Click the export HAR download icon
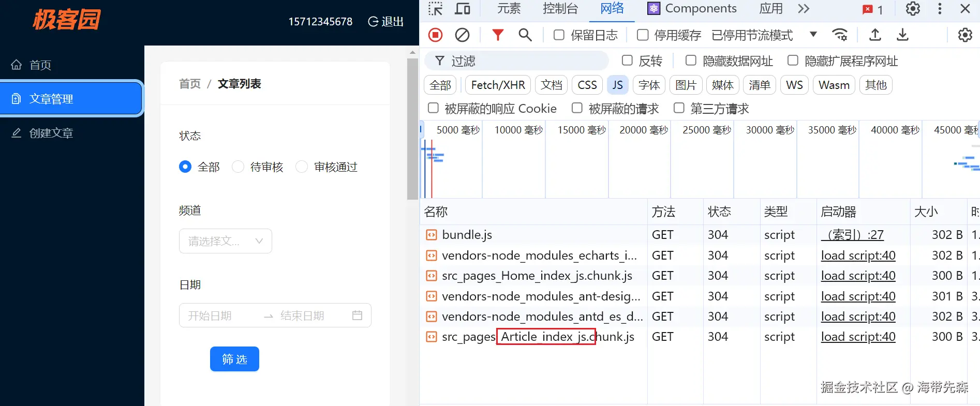Viewport: 980px width, 406px height. [902, 35]
